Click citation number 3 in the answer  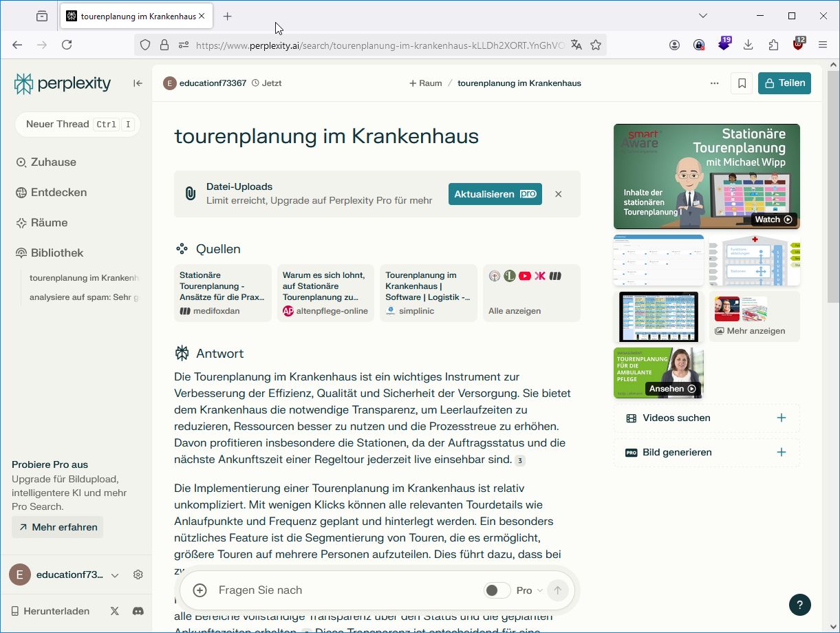pyautogui.click(x=520, y=460)
